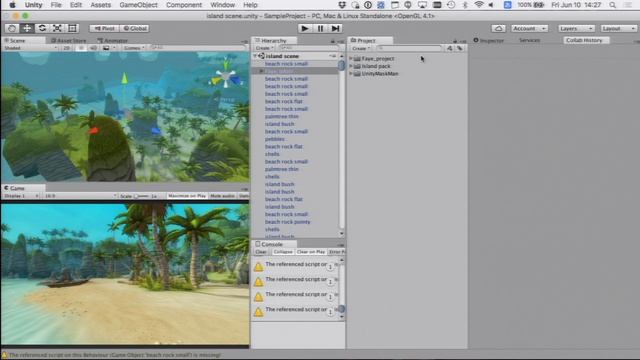The image size is (640, 360).
Task: Click the Bluetooth icon in menu bar
Action: [x=465, y=5]
